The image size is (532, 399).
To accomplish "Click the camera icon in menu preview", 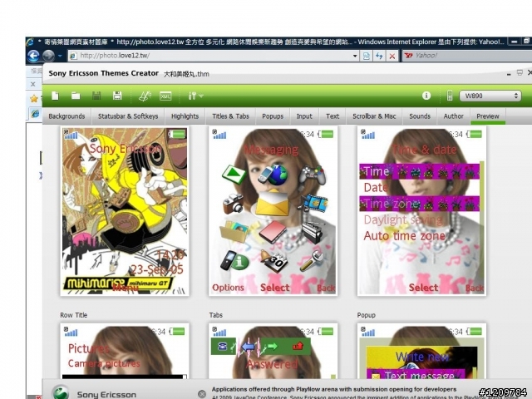I will point(233,204).
